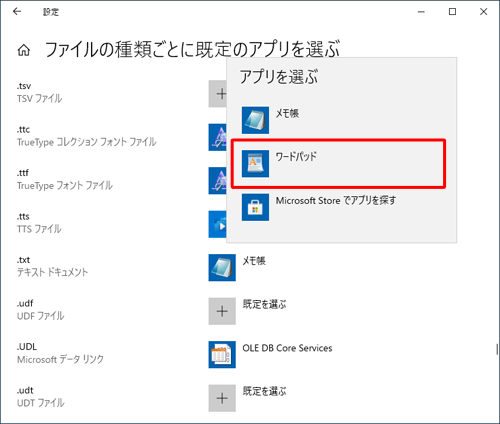Select the .tsv TSV ファイル entry text
The height and width of the screenshot is (424, 500).
coord(39,92)
